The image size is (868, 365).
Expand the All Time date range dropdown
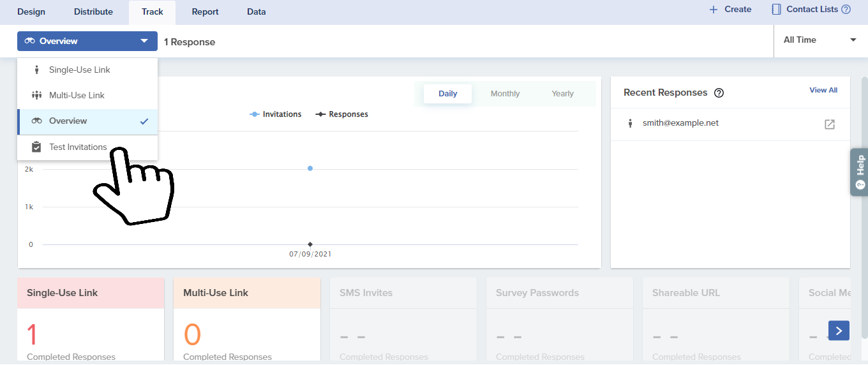[819, 40]
